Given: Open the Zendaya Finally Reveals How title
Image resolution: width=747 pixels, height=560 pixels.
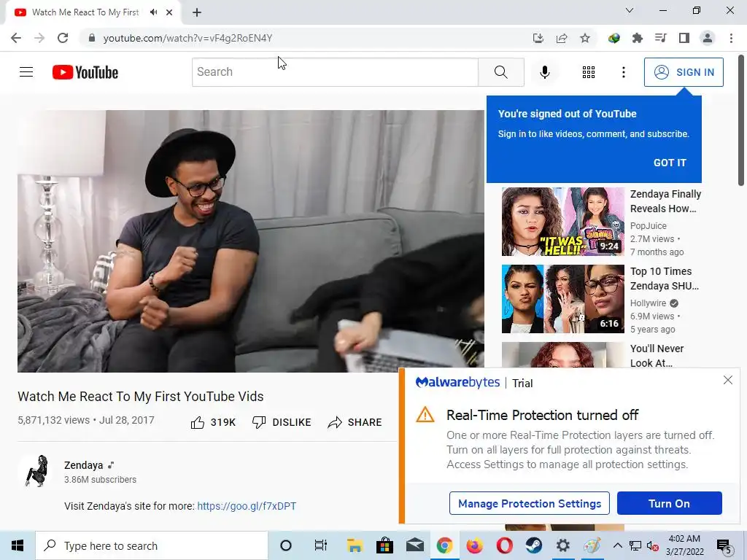Looking at the screenshot, I should pos(665,201).
